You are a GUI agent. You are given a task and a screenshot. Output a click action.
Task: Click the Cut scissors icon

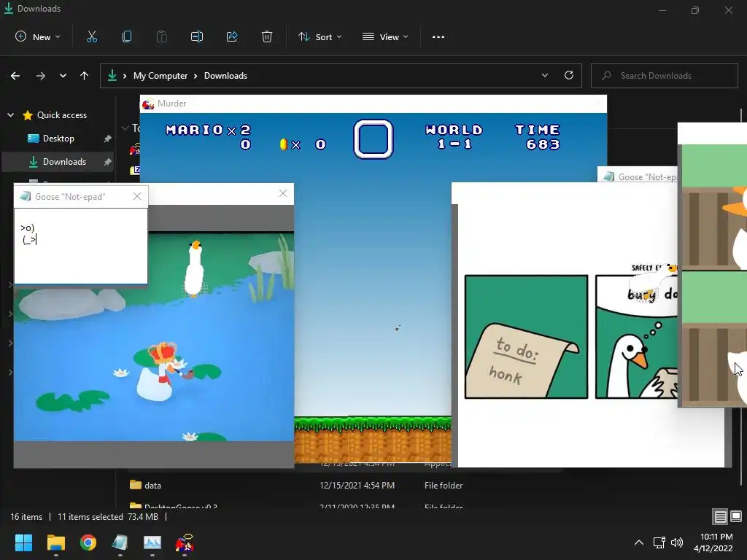coord(92,36)
